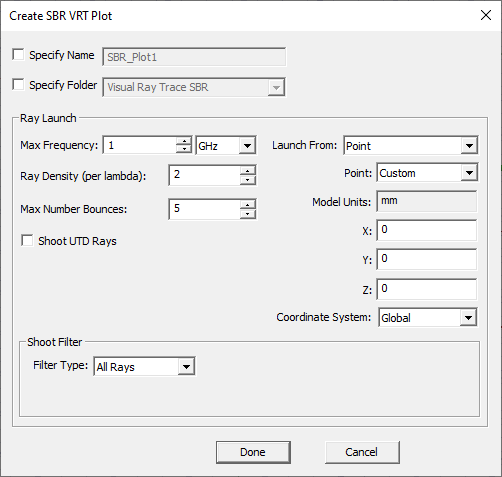Click the Launch From label
The image size is (502, 477).
click(304, 145)
